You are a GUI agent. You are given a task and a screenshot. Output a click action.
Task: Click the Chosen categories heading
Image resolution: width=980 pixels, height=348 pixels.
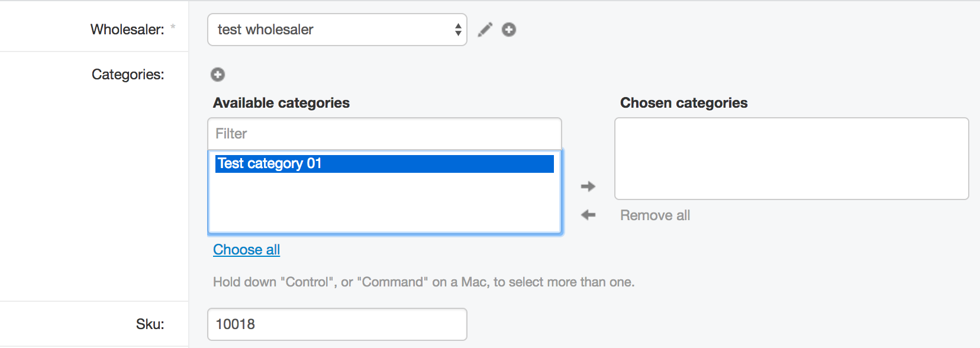[x=684, y=103]
